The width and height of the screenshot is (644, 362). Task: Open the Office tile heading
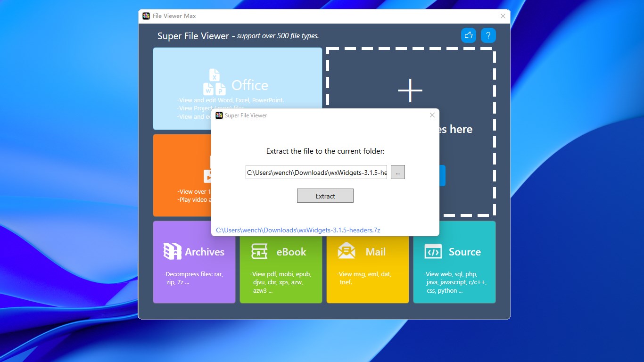click(x=250, y=85)
